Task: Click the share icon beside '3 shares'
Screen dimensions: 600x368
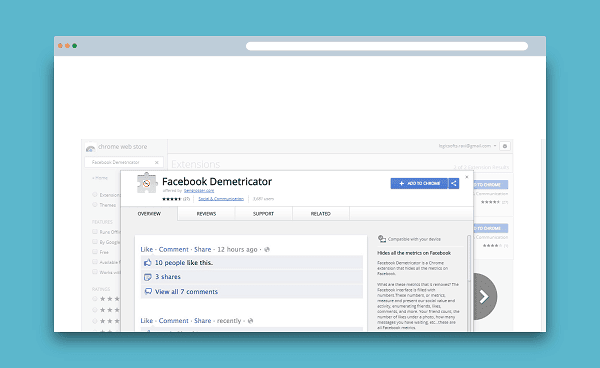Action: 148,277
